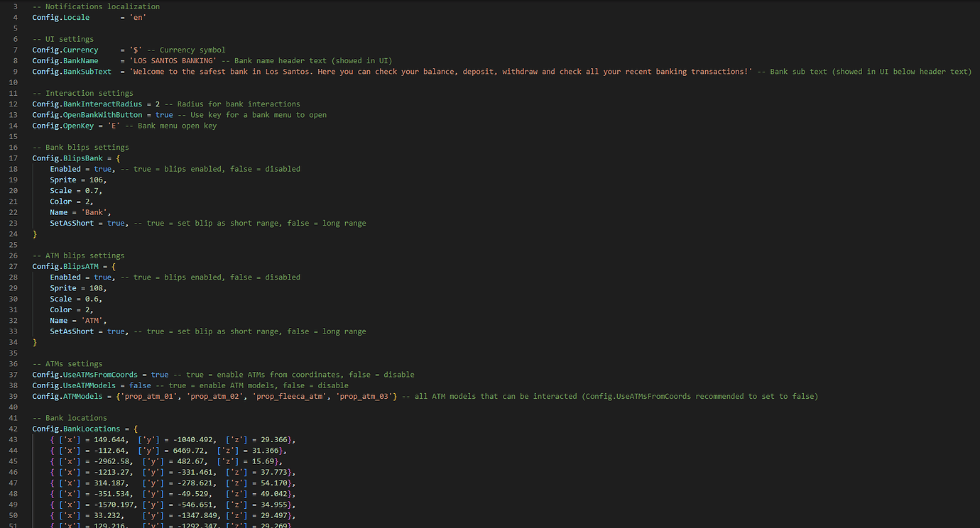Click the x coordinate 149.644

click(x=109, y=439)
